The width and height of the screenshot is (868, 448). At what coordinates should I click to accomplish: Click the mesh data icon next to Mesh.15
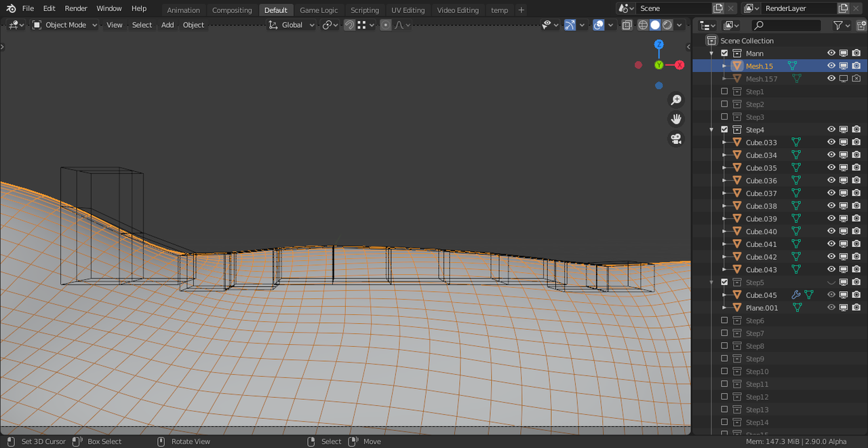pyautogui.click(x=792, y=66)
